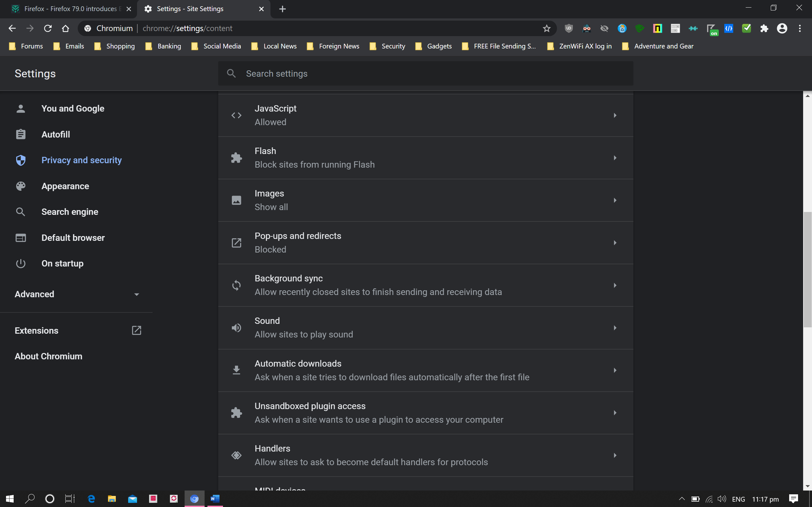Viewport: 812px width, 507px height.
Task: Open Word from the Windows taskbar
Action: (x=215, y=499)
